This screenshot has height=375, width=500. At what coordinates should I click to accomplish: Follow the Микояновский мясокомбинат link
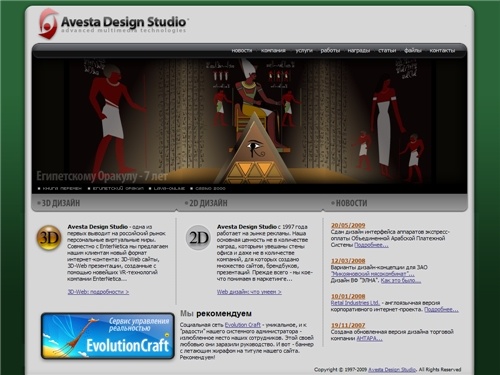pyautogui.click(x=372, y=274)
